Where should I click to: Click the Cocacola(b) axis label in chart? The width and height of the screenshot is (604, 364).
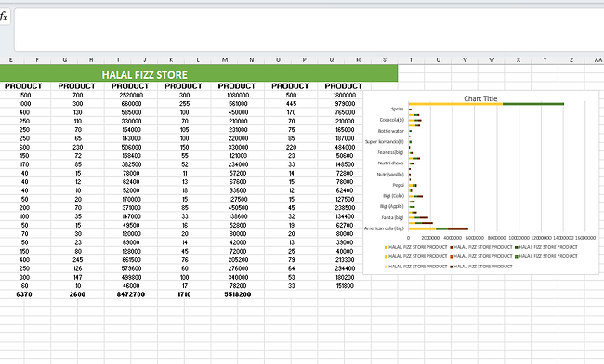tap(392, 120)
